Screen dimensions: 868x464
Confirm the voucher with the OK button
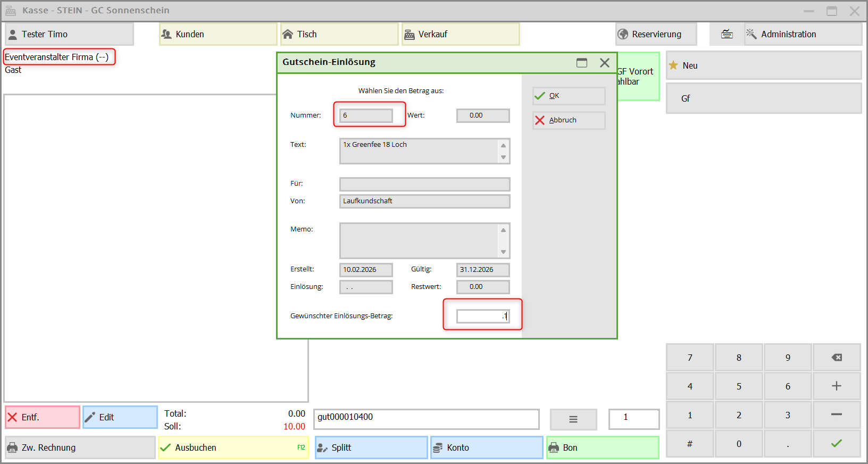pos(569,96)
